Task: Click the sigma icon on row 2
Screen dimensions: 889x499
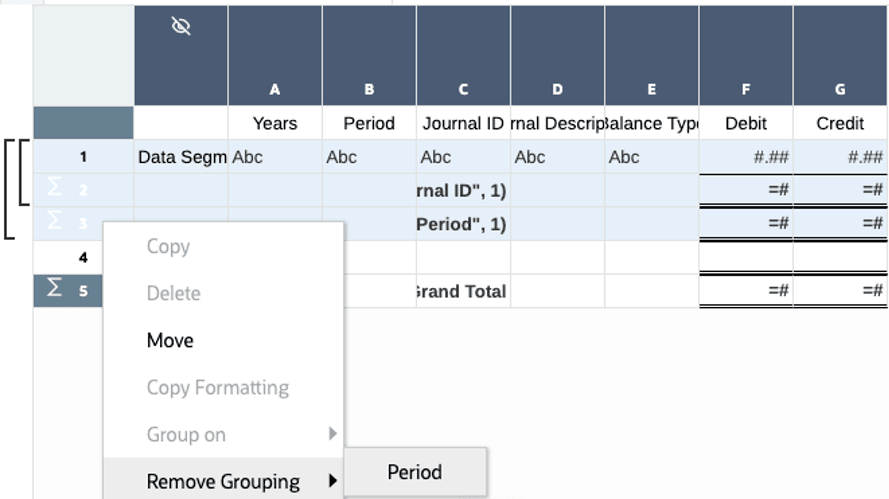Action: click(54, 189)
